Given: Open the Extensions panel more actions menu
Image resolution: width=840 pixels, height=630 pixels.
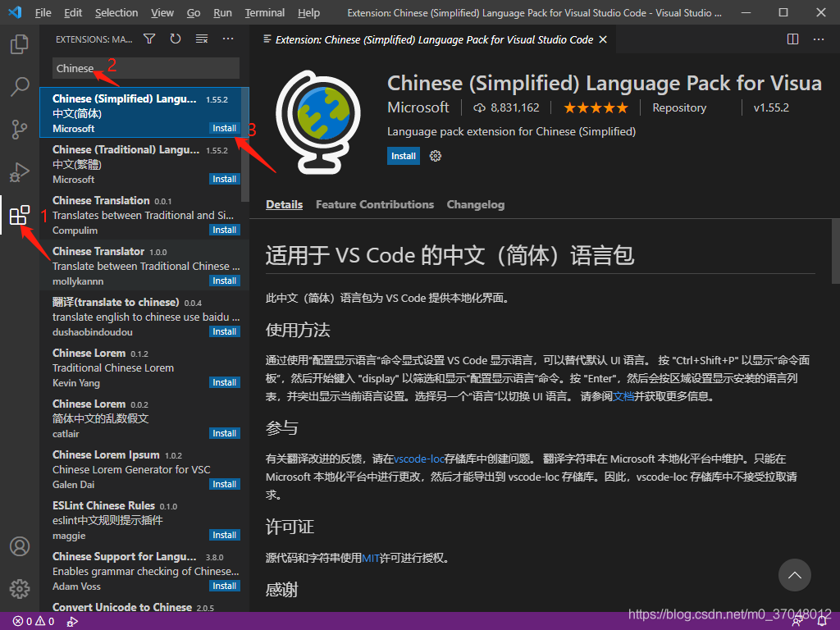Looking at the screenshot, I should [x=228, y=39].
